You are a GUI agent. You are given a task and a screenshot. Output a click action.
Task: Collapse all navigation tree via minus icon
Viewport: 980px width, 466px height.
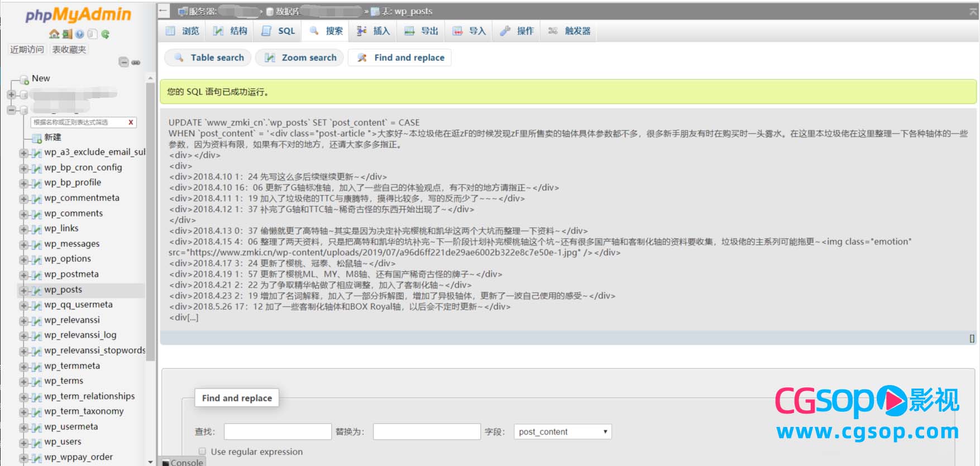click(x=124, y=63)
